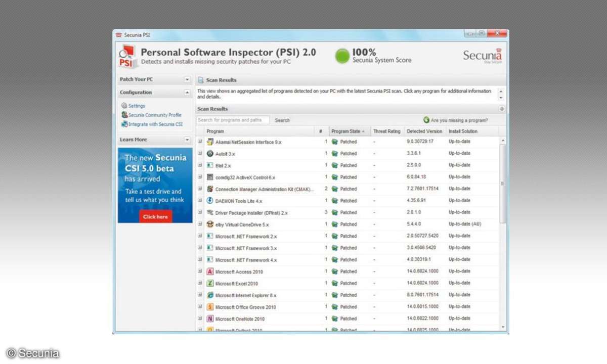This screenshot has width=607, height=364.
Task: Click the Secunia CSI 5.0 beta banner
Action: [x=155, y=185]
